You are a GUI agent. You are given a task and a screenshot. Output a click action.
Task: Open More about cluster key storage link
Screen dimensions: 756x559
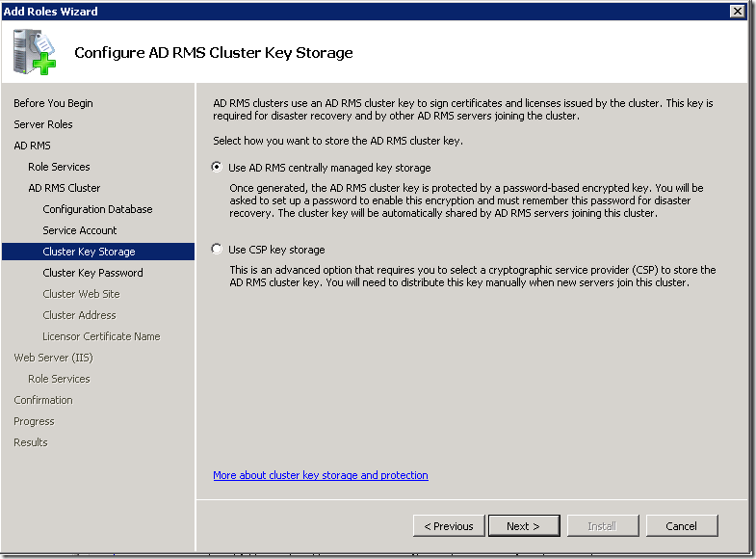pos(321,475)
